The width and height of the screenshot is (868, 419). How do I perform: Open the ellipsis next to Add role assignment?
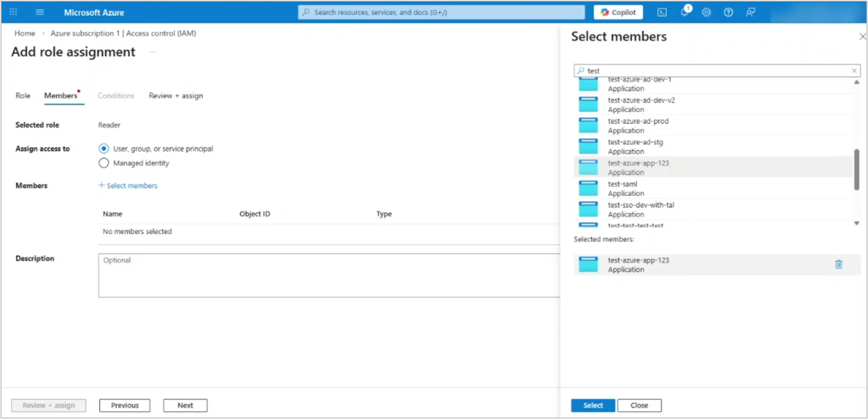coord(152,52)
